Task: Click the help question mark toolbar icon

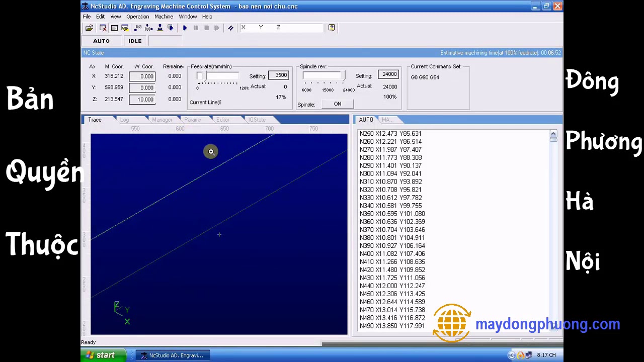Action: point(332,28)
